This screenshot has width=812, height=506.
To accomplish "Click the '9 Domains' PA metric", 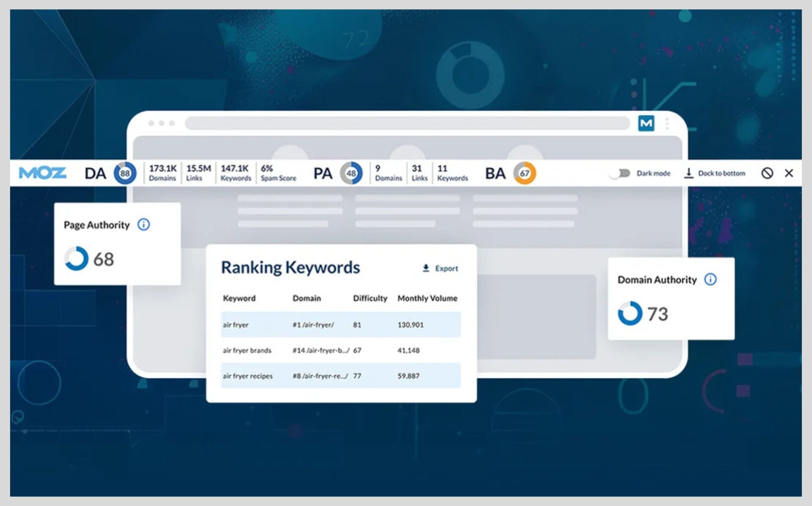I will pyautogui.click(x=388, y=173).
